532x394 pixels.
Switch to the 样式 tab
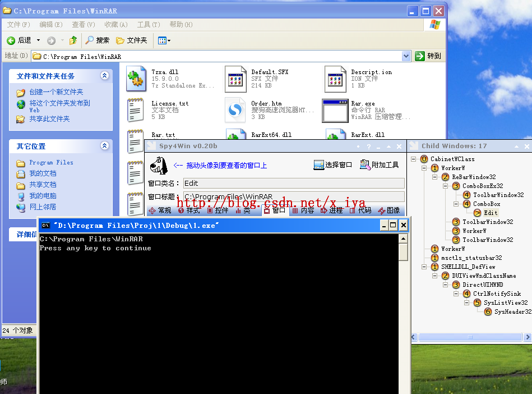[189, 210]
